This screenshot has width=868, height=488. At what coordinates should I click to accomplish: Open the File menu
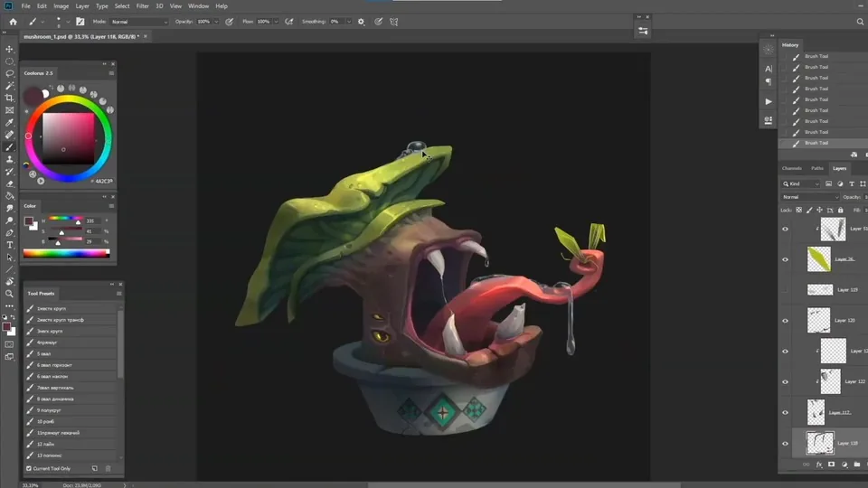click(25, 6)
